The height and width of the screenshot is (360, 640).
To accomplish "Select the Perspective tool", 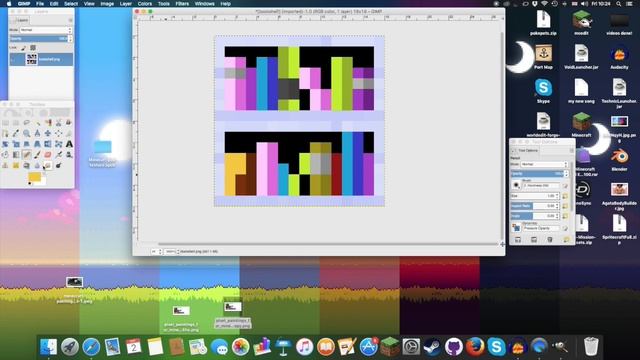I will coord(38,144).
